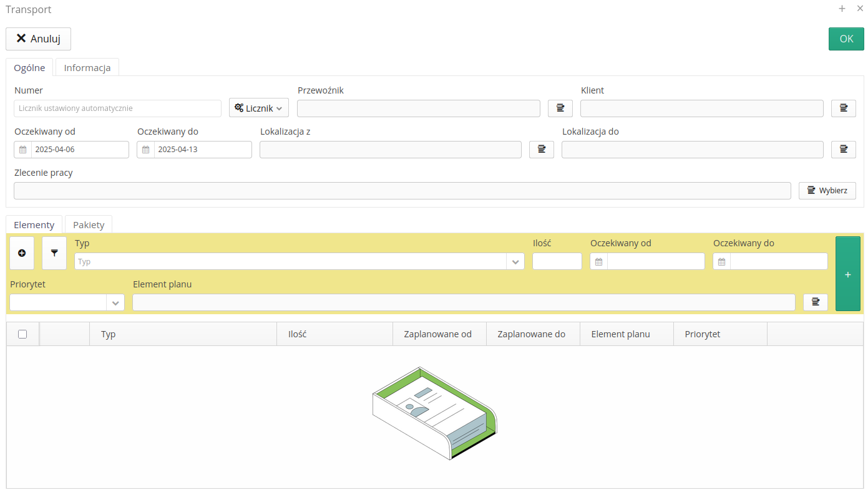Expand the Typ combo box arrow
This screenshot has width=868, height=495.
515,262
